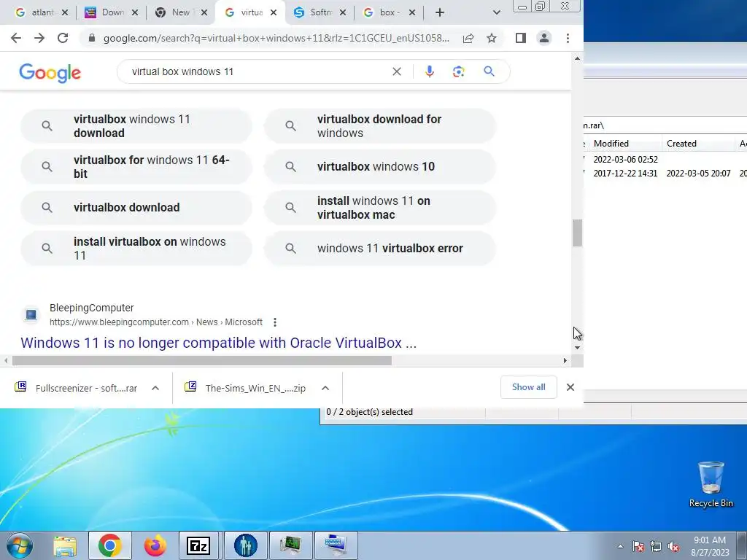
Task: Open the Chrome profile avatar
Action: 544,38
